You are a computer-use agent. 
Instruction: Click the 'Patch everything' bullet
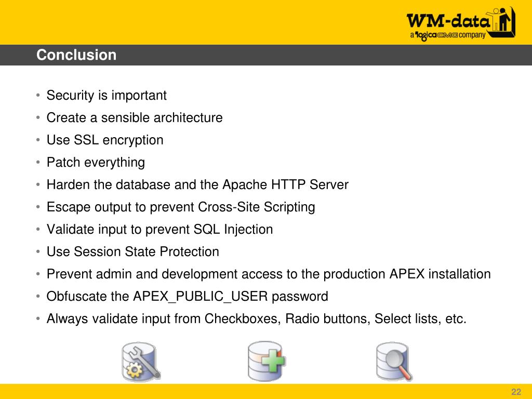pos(96,163)
